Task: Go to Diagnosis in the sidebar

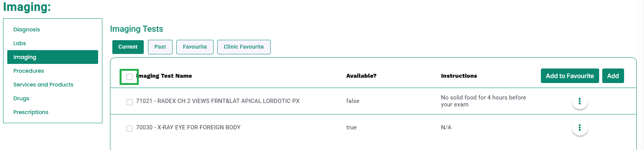Action: (26, 29)
